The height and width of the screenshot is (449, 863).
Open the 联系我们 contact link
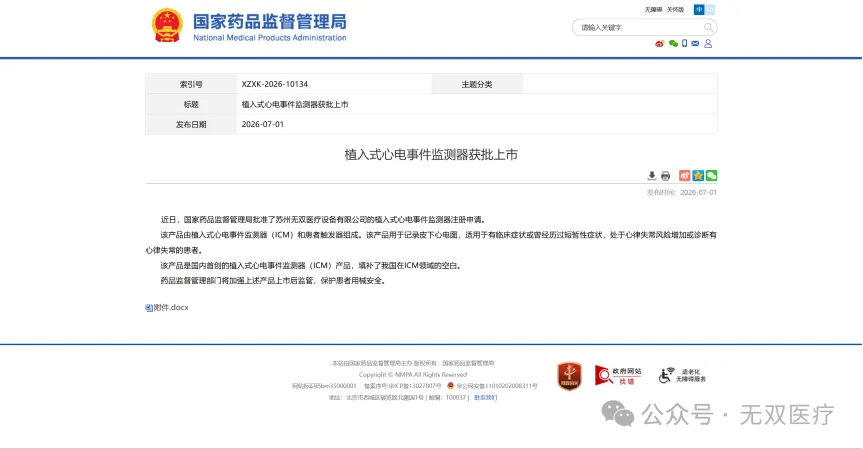[x=485, y=398]
